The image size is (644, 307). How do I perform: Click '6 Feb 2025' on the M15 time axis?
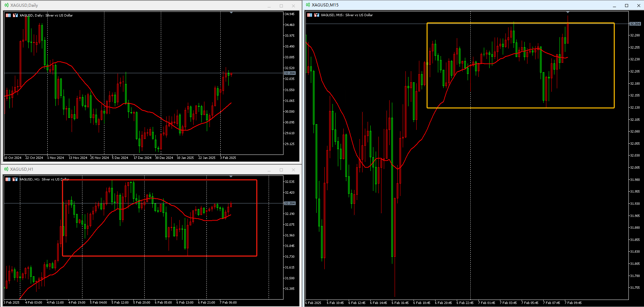[x=313, y=303]
